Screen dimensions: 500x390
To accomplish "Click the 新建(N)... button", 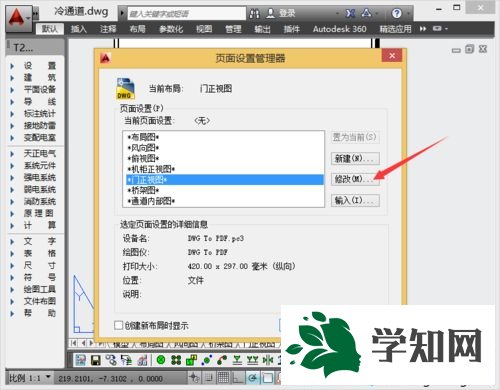I will pos(355,158).
